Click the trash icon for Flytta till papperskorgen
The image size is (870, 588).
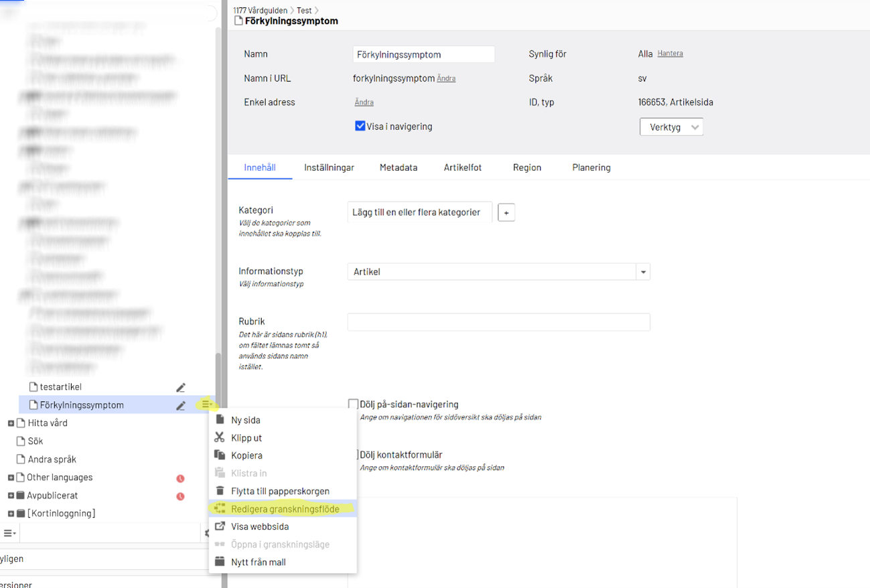coord(220,491)
